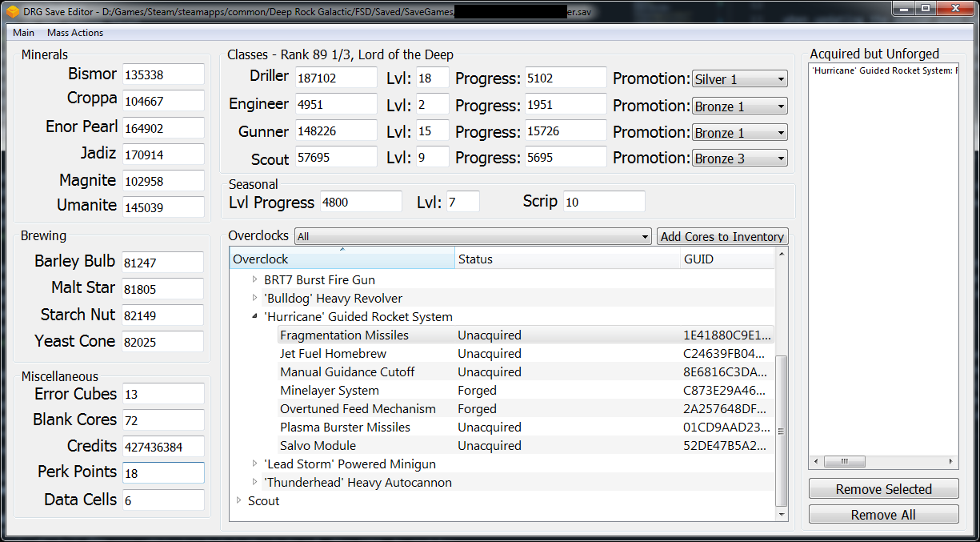980x542 pixels.
Task: Edit the Scout level field
Action: [433, 157]
